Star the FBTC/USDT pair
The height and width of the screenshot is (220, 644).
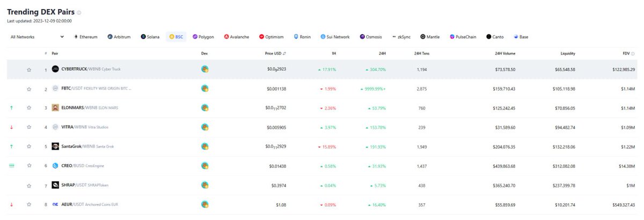(29, 89)
